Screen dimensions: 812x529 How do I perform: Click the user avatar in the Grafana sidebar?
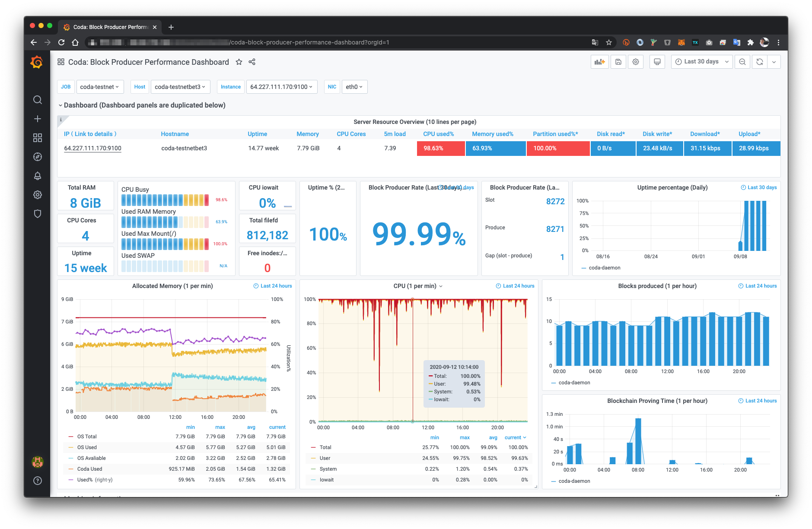[38, 462]
